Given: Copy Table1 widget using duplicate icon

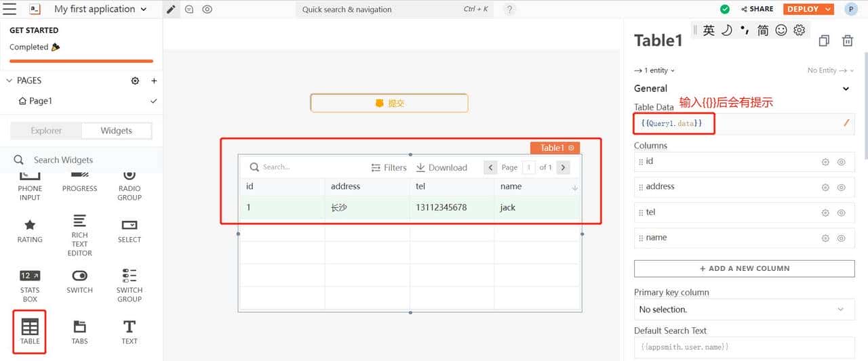Looking at the screenshot, I should click(x=824, y=41).
